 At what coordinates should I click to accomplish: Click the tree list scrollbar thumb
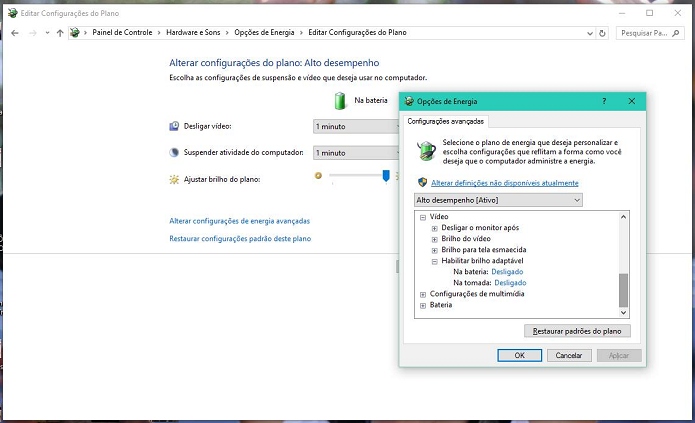click(623, 290)
